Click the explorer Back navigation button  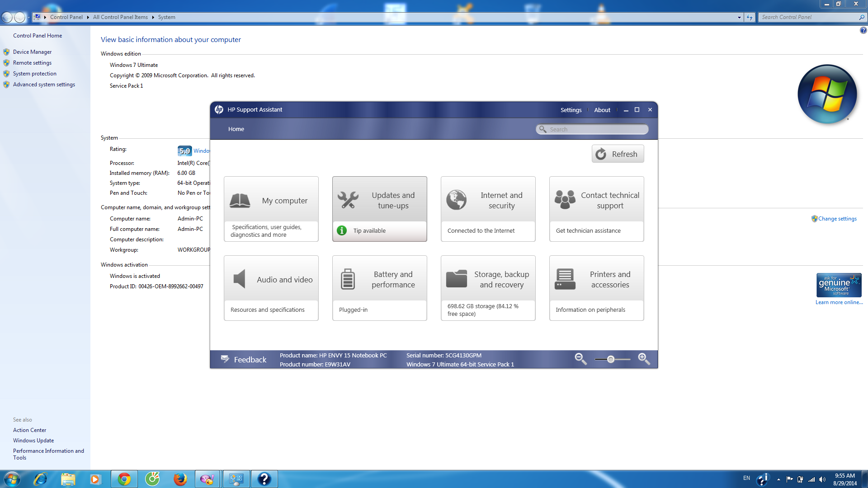(7, 17)
